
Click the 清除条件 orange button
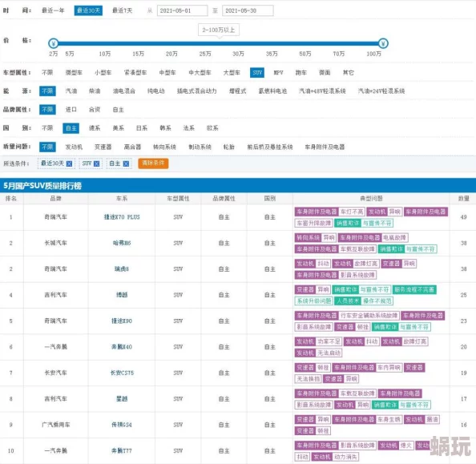153,163
